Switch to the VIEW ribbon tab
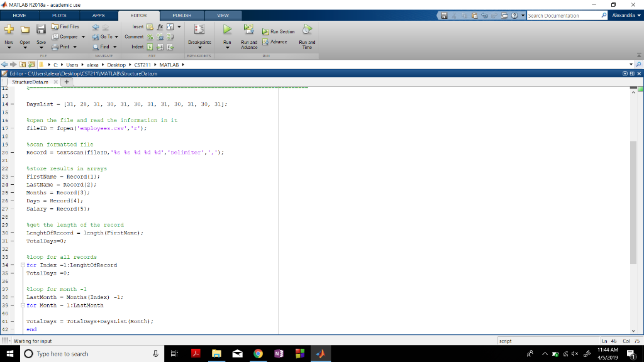The image size is (644, 362). click(223, 16)
